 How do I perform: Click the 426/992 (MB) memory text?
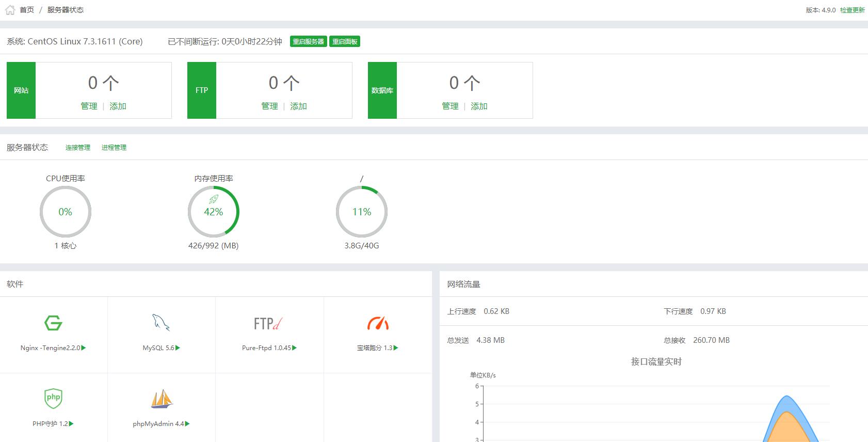214,246
